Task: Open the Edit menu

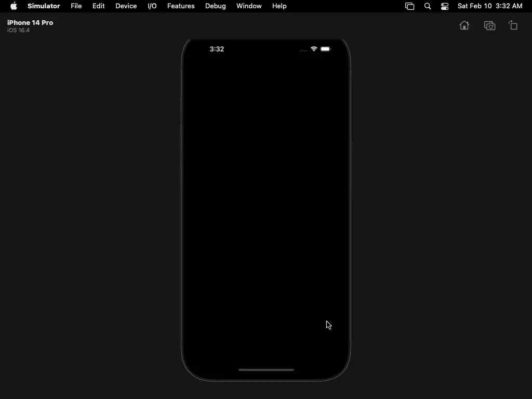Action: click(98, 6)
